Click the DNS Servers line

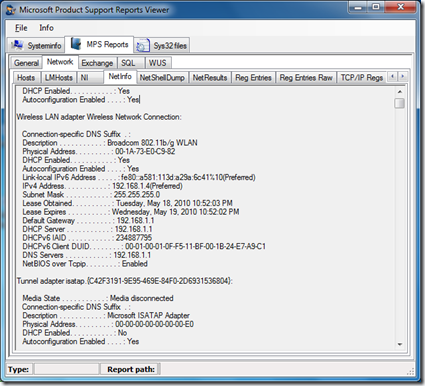click(x=87, y=255)
